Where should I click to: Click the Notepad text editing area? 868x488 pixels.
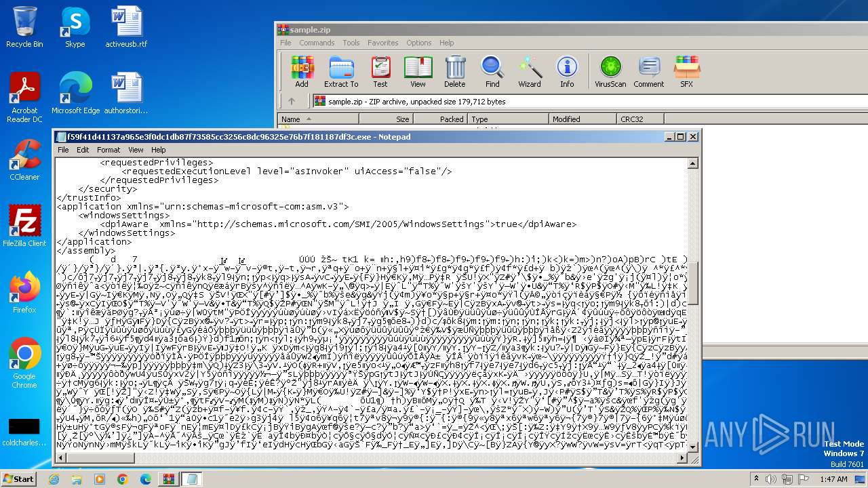click(x=372, y=306)
